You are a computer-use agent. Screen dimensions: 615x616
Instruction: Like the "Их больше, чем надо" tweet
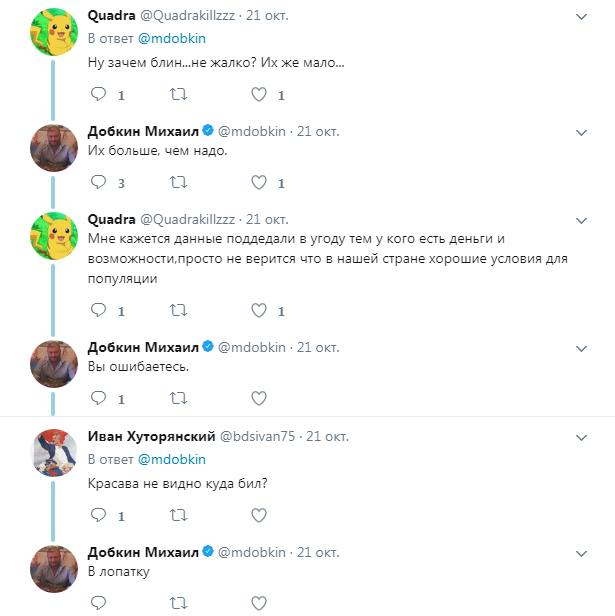(259, 182)
